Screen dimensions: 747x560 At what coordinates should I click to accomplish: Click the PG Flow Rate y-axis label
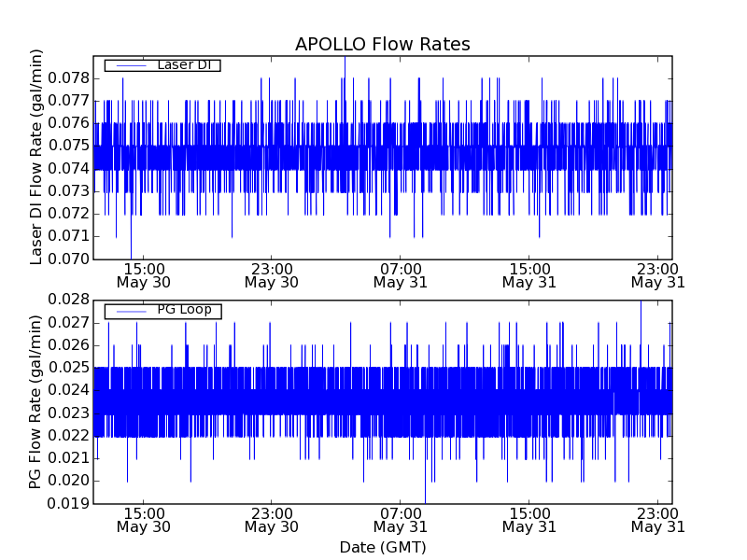[x=37, y=401]
